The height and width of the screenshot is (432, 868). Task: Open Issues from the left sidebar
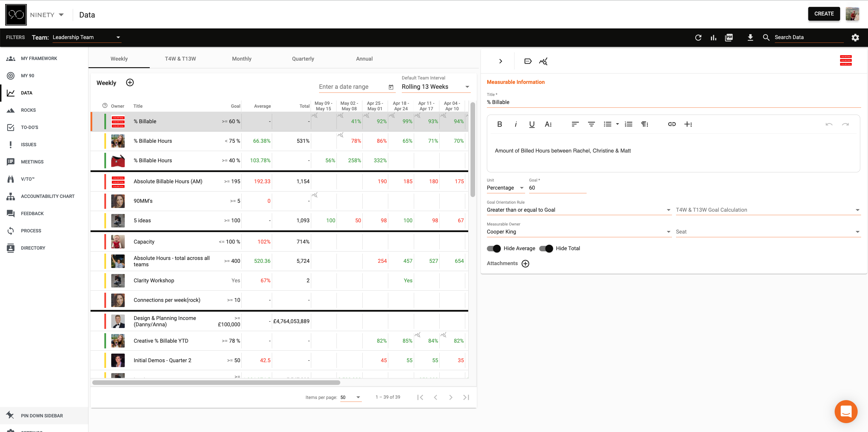point(29,144)
